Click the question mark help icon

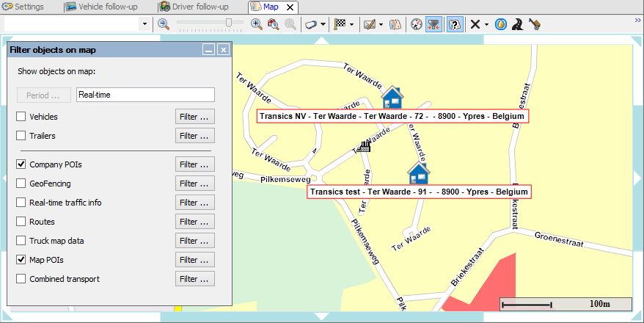point(454,24)
